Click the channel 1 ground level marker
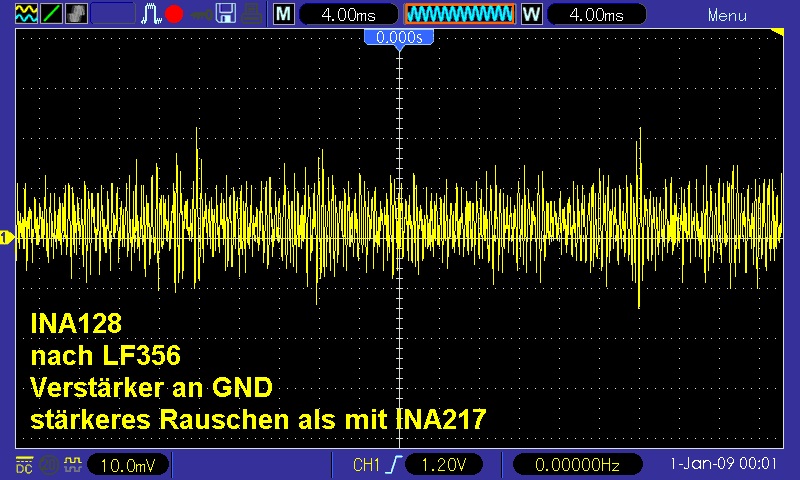This screenshot has height=480, width=800. (x=7, y=238)
